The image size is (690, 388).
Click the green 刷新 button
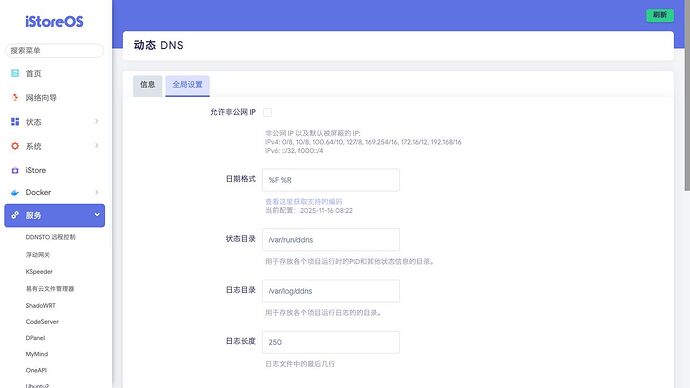pos(660,15)
